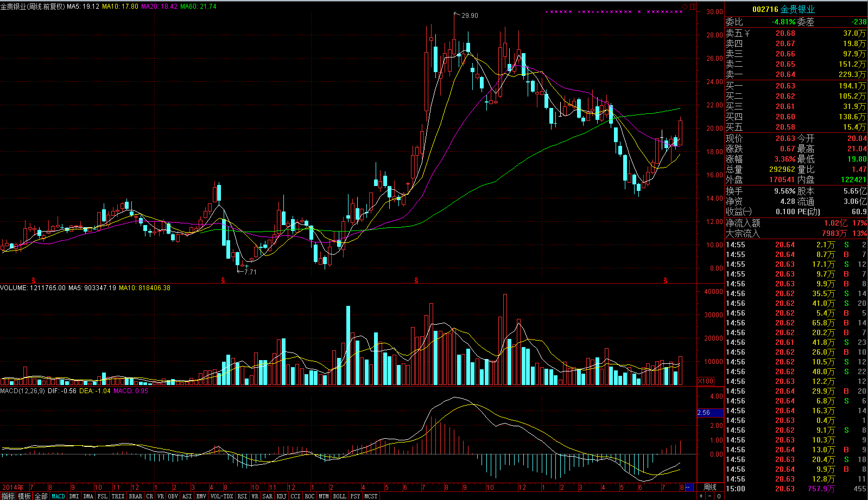Viewport: 868px width, 500px height.
Task: Show the EMV indicator
Action: [x=201, y=496]
